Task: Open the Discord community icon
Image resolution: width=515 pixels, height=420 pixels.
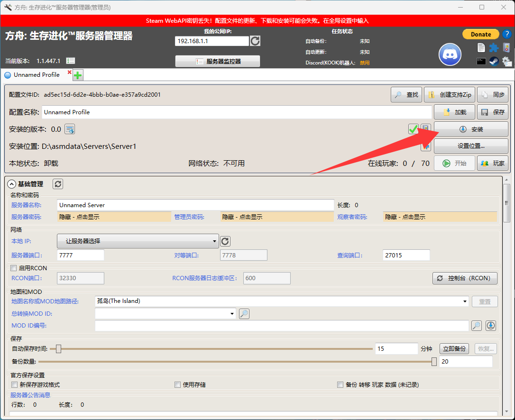Action: pos(450,55)
